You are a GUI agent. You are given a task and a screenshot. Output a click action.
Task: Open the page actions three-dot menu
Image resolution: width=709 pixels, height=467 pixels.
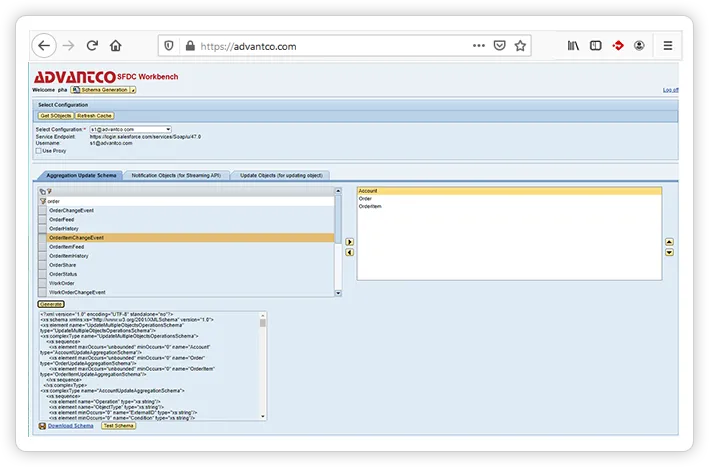pyautogui.click(x=479, y=46)
